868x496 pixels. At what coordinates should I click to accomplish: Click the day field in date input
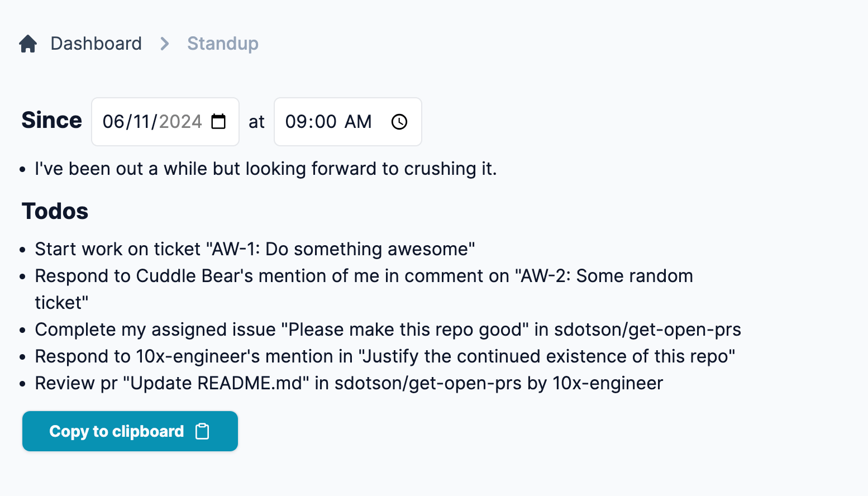142,122
